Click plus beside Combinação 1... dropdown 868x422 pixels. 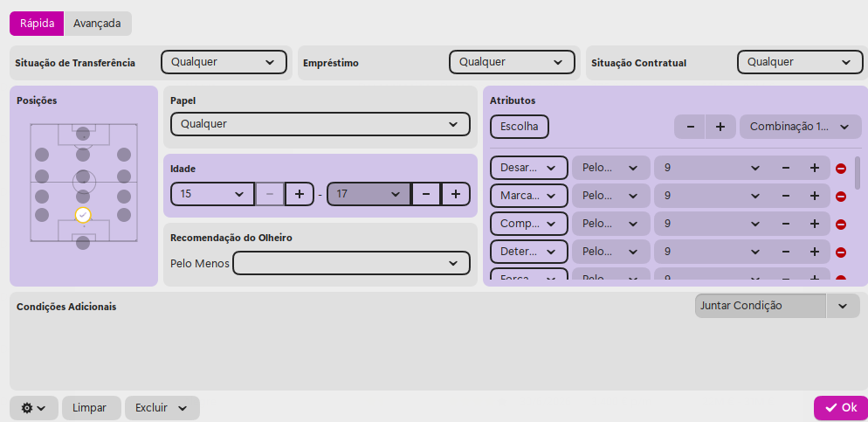click(720, 127)
